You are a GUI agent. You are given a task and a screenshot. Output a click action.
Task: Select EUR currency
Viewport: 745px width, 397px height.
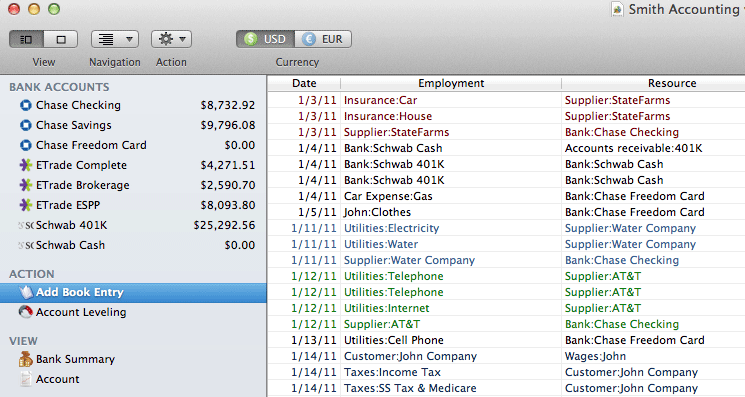[x=323, y=39]
